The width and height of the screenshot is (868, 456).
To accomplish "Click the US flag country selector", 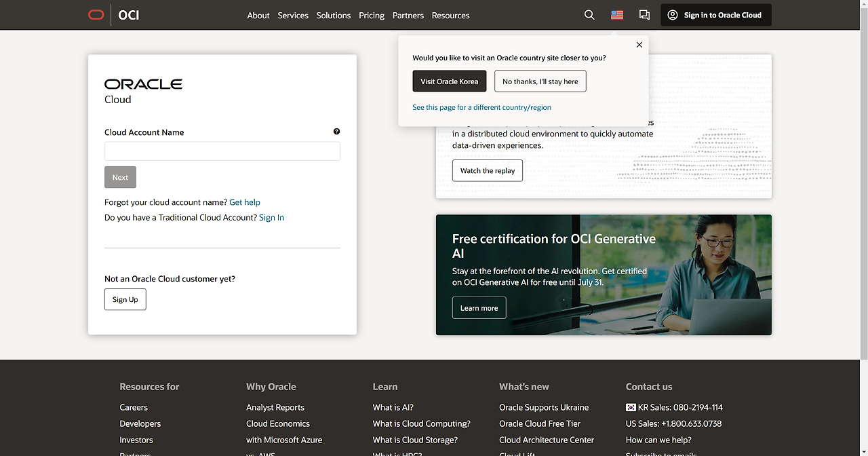I will pos(617,15).
